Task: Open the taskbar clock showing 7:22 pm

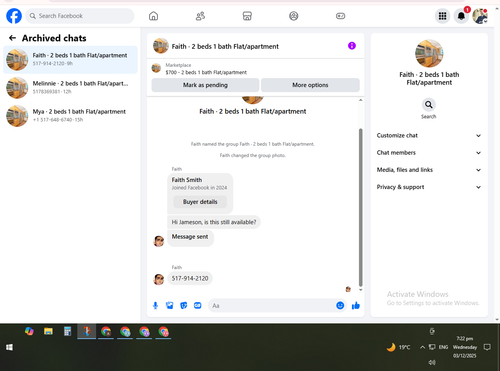Action: click(465, 347)
